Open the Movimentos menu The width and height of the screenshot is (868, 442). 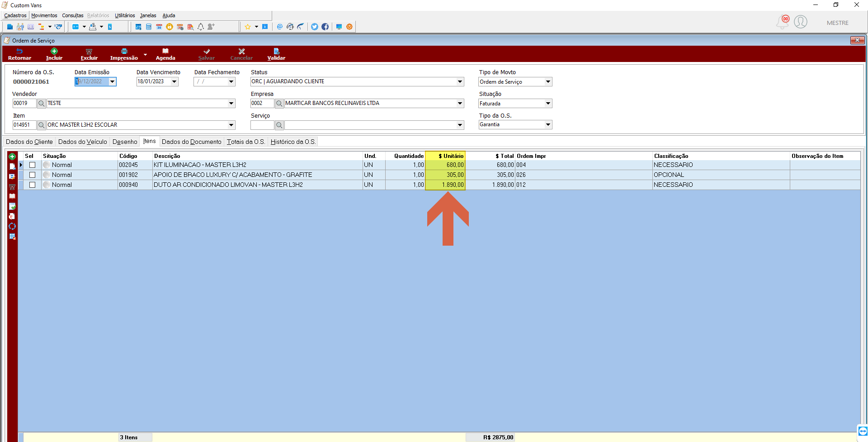coord(44,15)
